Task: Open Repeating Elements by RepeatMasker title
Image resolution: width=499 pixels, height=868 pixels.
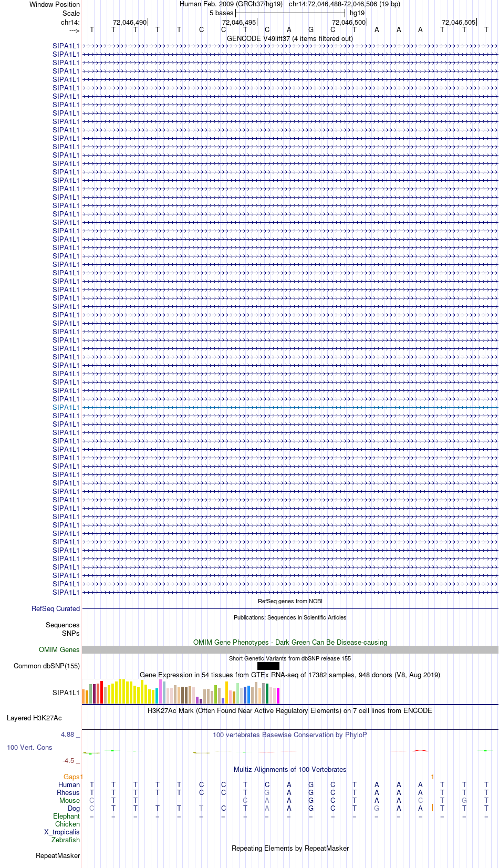Action: point(290,849)
